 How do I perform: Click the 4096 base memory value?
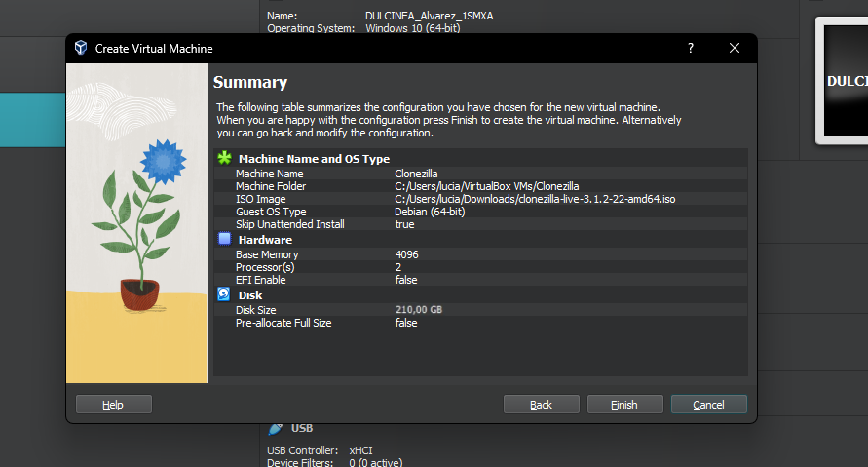407,254
